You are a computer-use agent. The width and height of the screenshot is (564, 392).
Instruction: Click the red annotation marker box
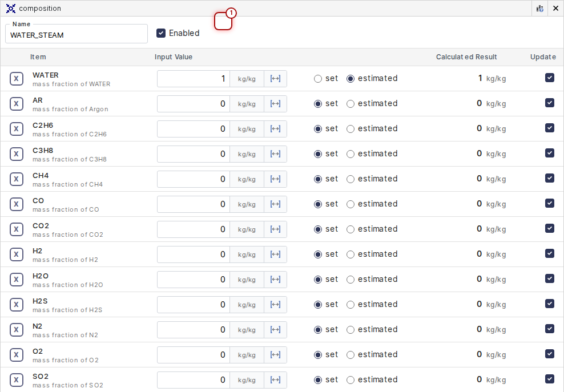[223, 21]
